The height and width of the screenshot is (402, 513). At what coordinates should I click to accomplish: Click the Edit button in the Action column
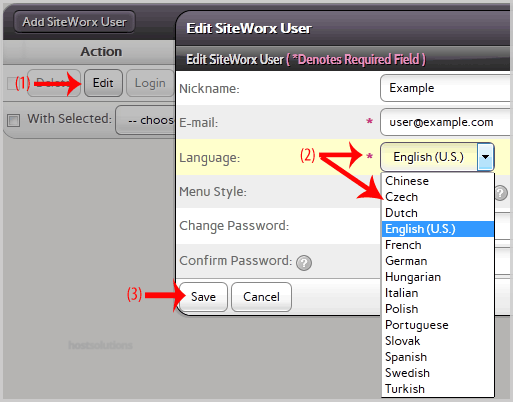click(103, 83)
